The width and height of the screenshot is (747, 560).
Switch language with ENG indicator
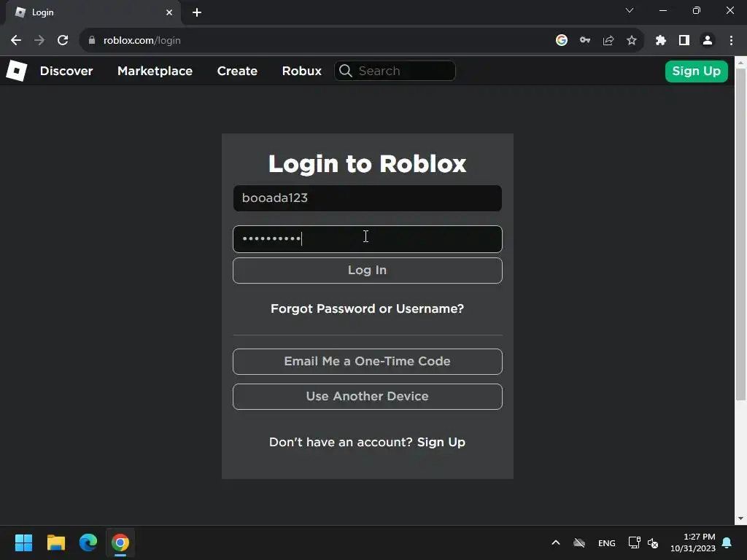(606, 543)
